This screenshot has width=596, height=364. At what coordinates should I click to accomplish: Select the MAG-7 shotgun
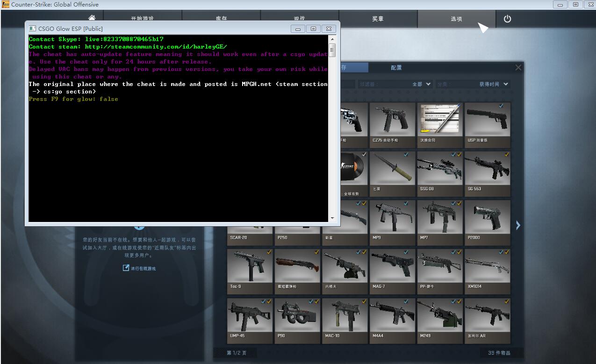(392, 271)
